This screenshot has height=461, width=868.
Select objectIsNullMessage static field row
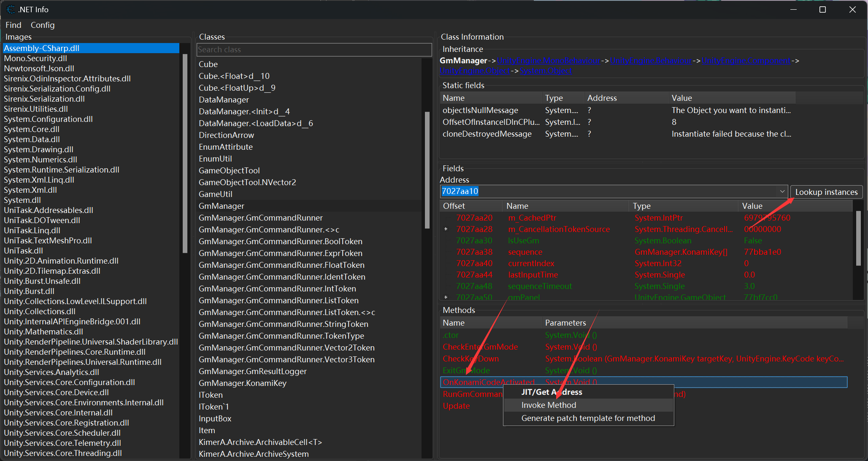[x=618, y=110]
